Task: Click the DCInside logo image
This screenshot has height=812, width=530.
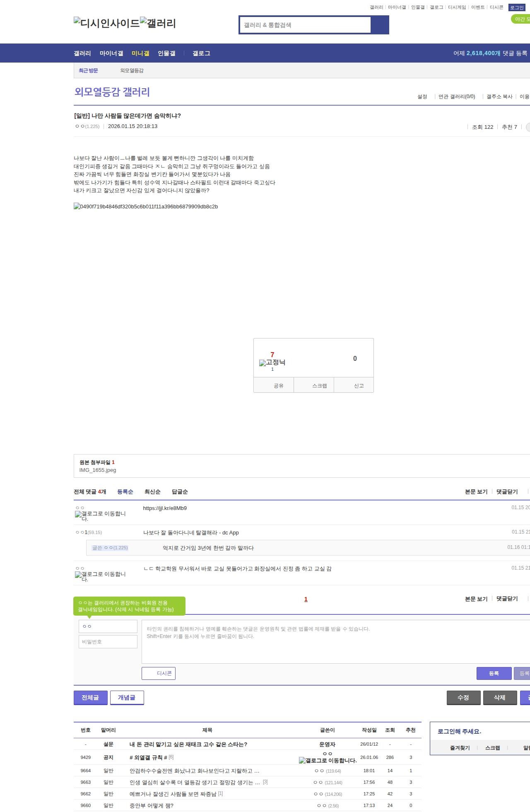Action: [106, 23]
